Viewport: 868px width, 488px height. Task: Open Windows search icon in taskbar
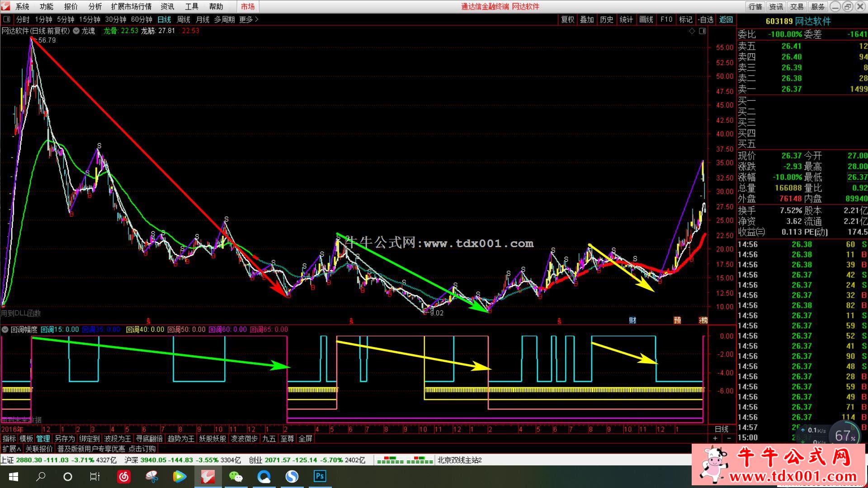point(41,477)
